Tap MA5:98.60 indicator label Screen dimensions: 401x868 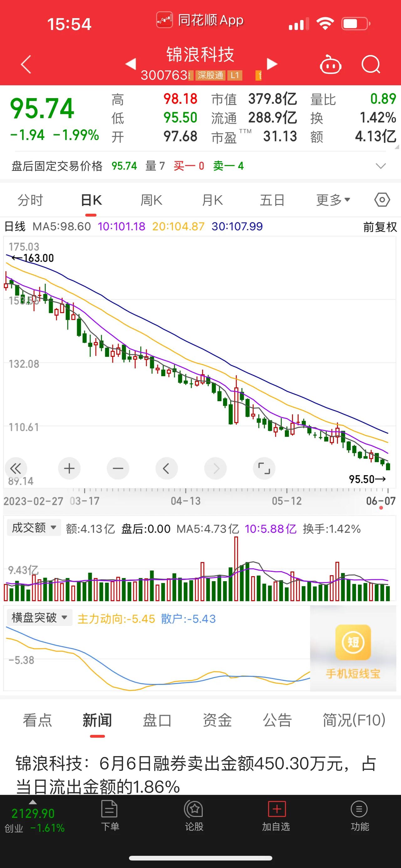click(x=62, y=226)
